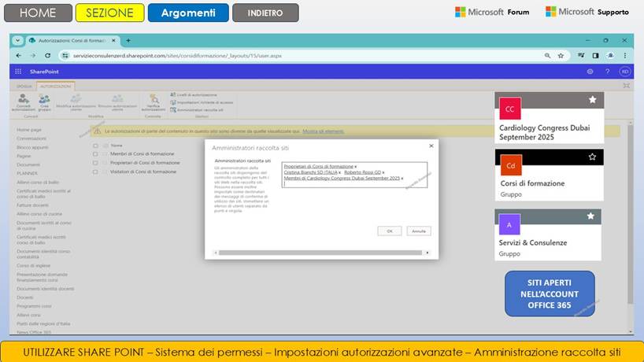Click Mostra gli elementi link
This screenshot has width=644, height=362.
(x=324, y=131)
